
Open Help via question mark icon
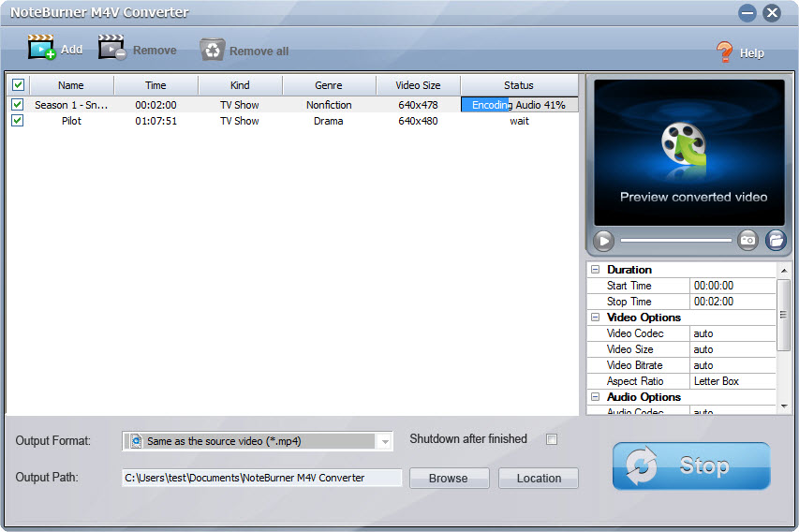point(724,52)
